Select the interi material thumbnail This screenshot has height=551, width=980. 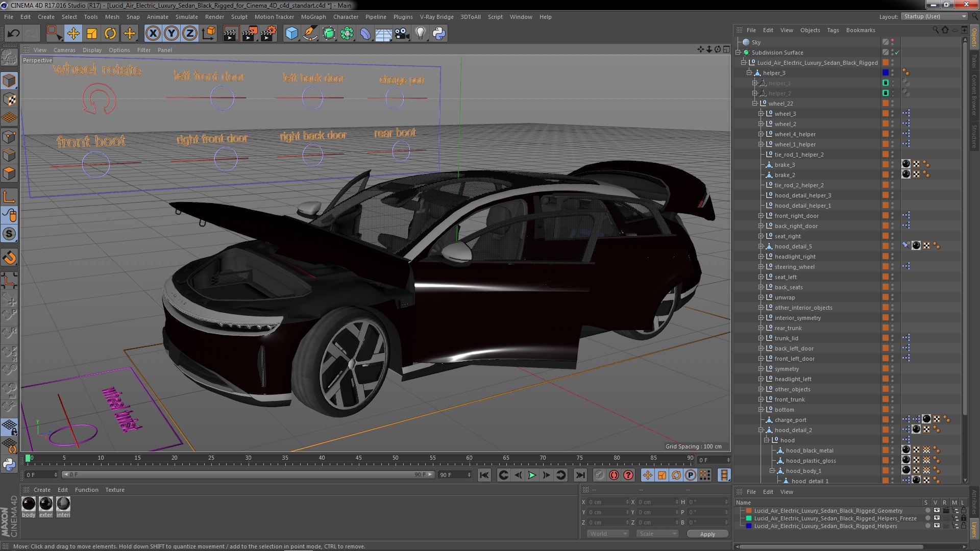click(63, 504)
